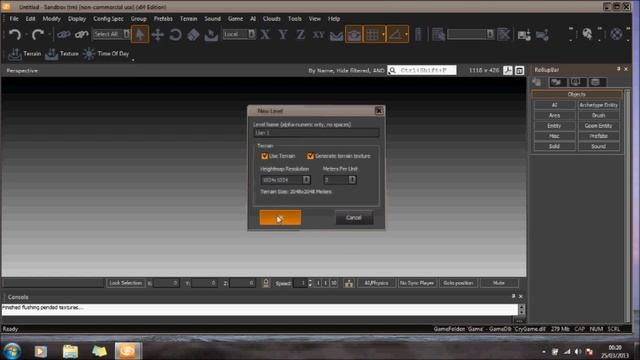Open the Modify menu
This screenshot has width=640, height=360.
tap(51, 19)
